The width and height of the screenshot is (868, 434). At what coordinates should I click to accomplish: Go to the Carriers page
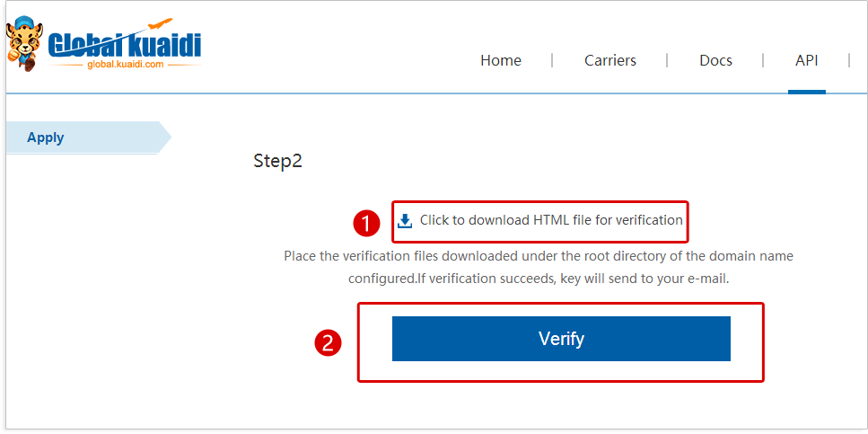pyautogui.click(x=610, y=60)
